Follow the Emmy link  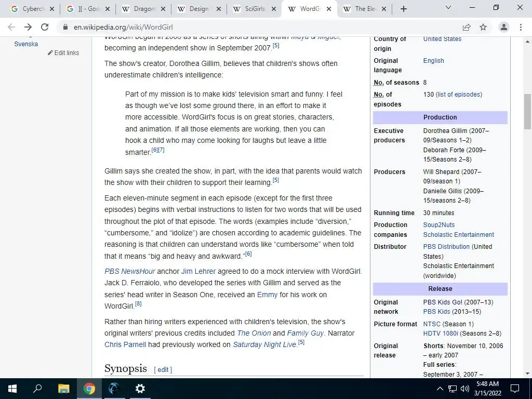[x=267, y=295]
